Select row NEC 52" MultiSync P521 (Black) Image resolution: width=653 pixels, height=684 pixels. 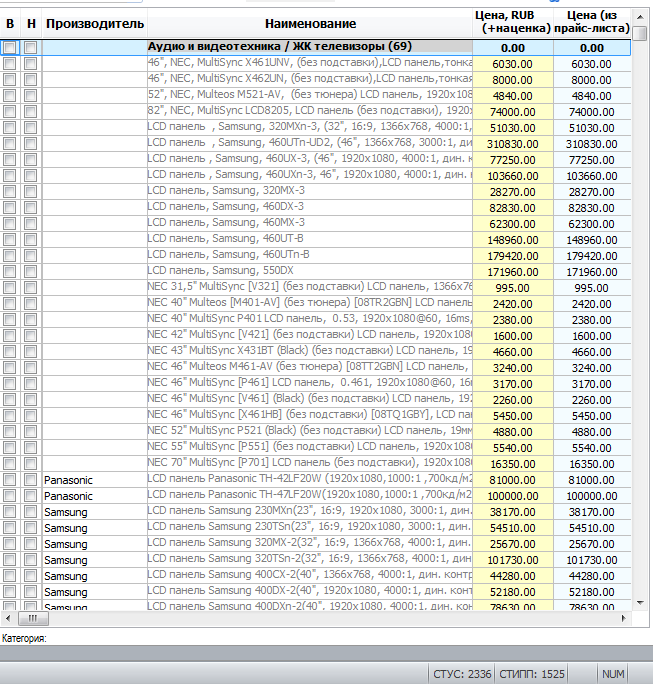pos(315,432)
